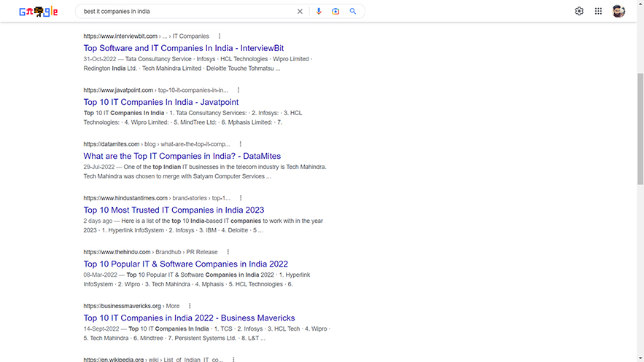Open more options for Javatpoint result
This screenshot has width=644, height=362.
click(x=238, y=90)
